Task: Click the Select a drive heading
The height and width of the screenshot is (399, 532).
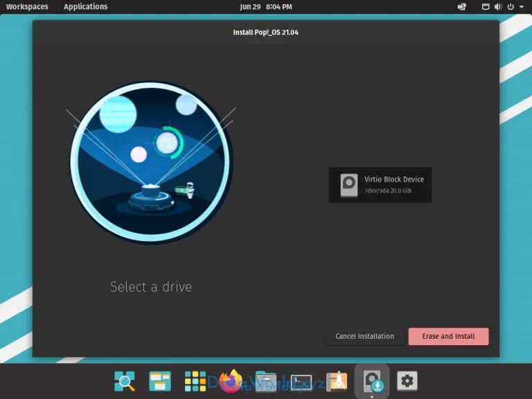Action: [151, 287]
